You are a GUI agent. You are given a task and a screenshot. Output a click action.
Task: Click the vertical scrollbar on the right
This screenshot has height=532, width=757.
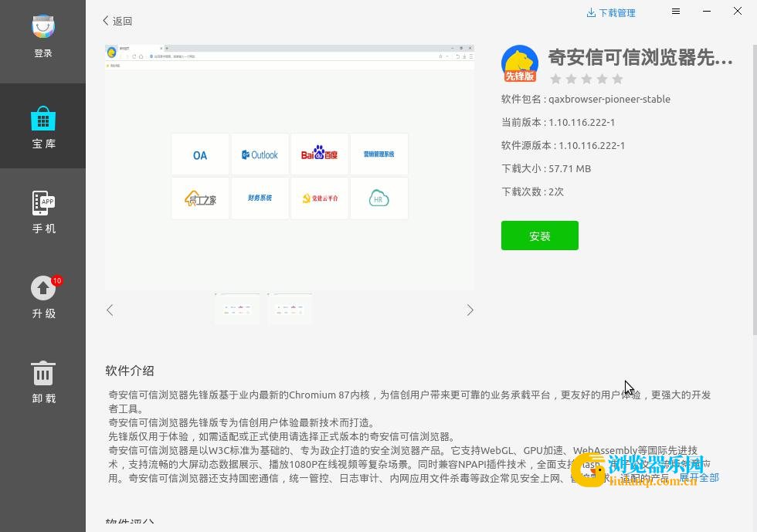pos(755,189)
